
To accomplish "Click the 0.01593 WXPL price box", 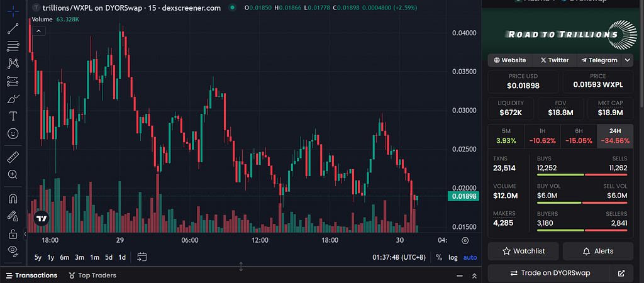I will click(598, 82).
